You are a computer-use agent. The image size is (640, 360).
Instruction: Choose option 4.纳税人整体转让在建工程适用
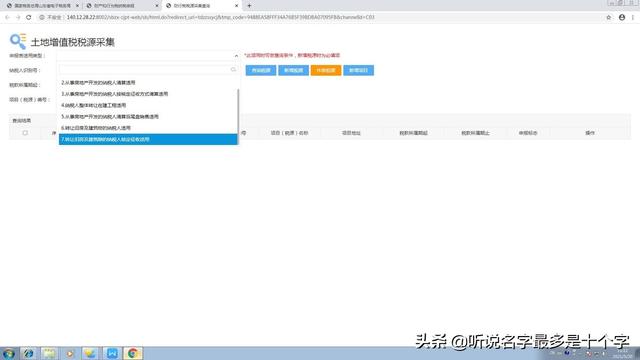(148, 105)
